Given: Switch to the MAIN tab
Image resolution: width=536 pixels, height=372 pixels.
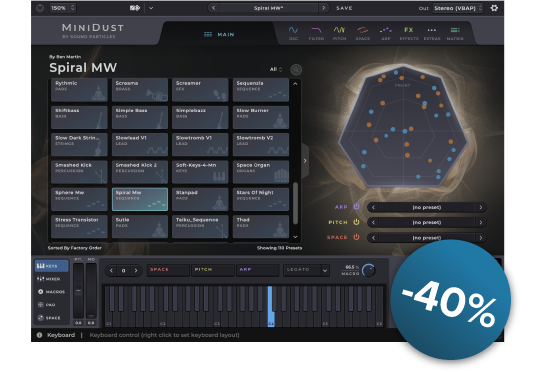Looking at the screenshot, I should 219,35.
